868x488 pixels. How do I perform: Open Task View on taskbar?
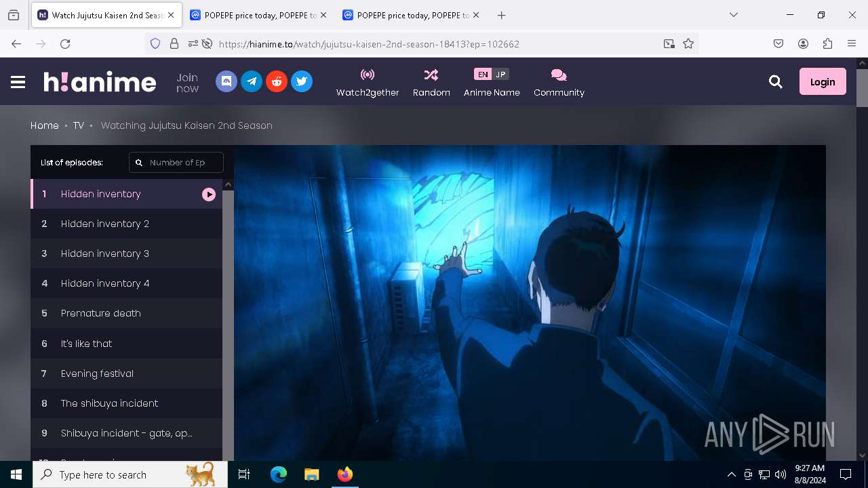coord(244,474)
